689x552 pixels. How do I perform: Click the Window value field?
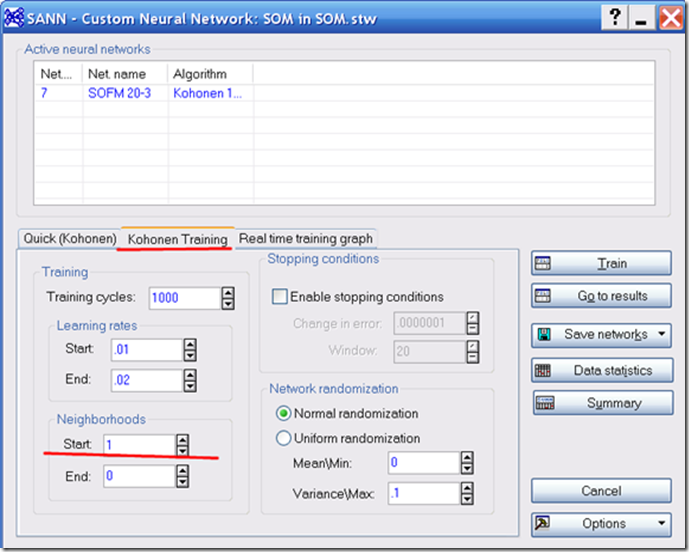tap(430, 352)
